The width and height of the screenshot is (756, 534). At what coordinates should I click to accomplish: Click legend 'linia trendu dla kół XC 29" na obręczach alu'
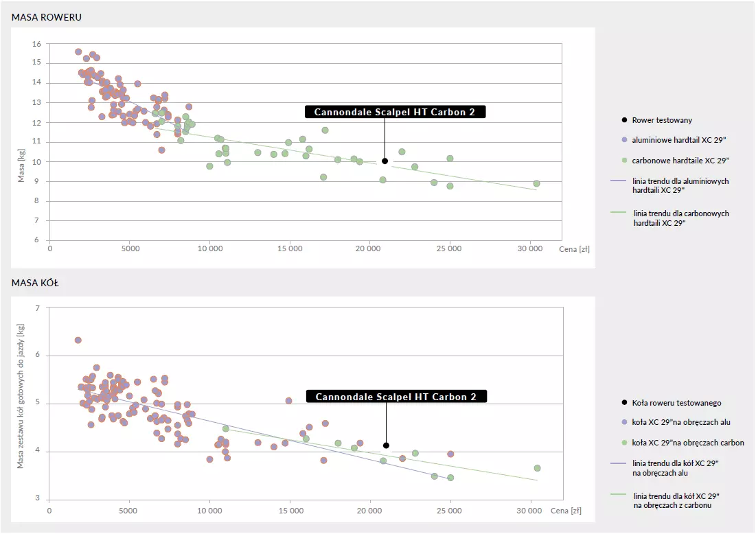coord(676,468)
